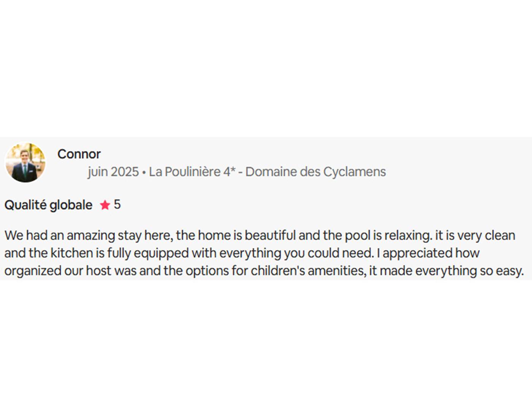Click the juin 2025 review date
This screenshot has height=418, width=532.
(x=113, y=172)
